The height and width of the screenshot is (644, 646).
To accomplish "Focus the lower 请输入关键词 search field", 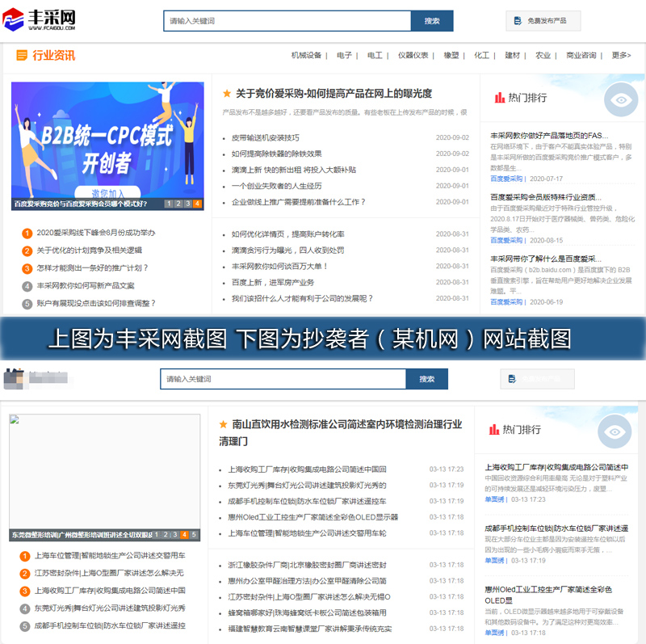I will pyautogui.click(x=283, y=379).
